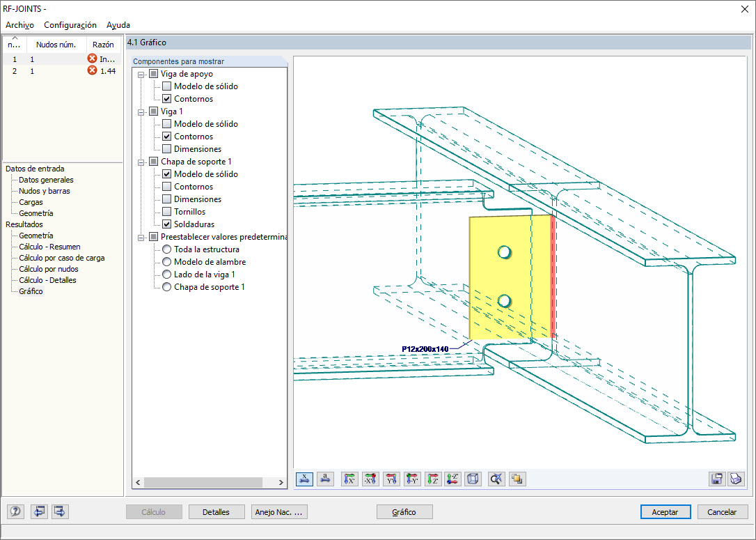Click the red error icon next to 1.44
Image resolution: width=756 pixels, height=540 pixels.
tap(92, 70)
